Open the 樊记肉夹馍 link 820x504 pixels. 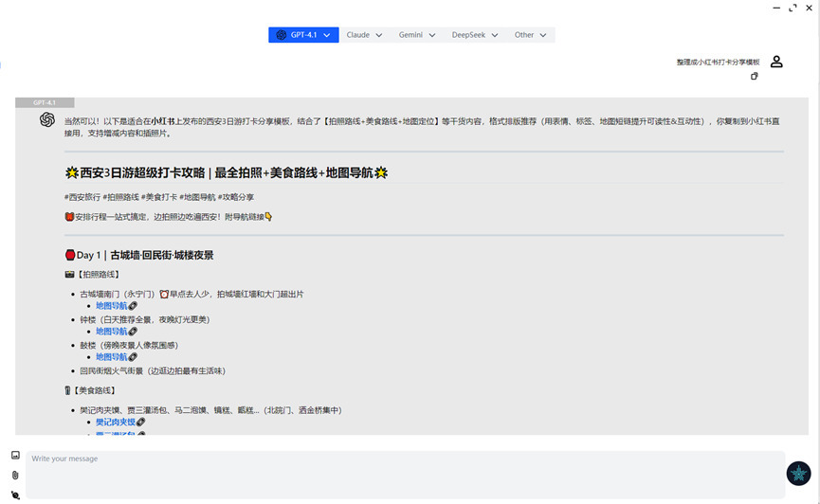116,422
